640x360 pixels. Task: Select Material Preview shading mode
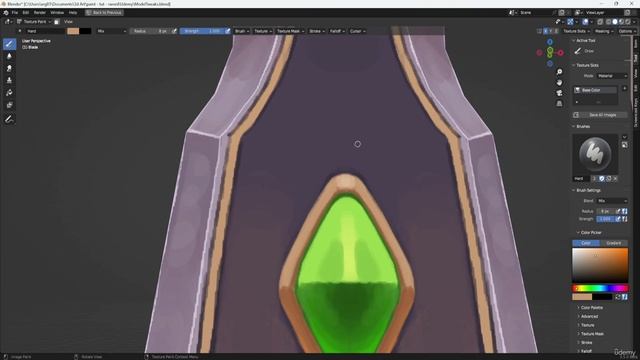(622, 22)
